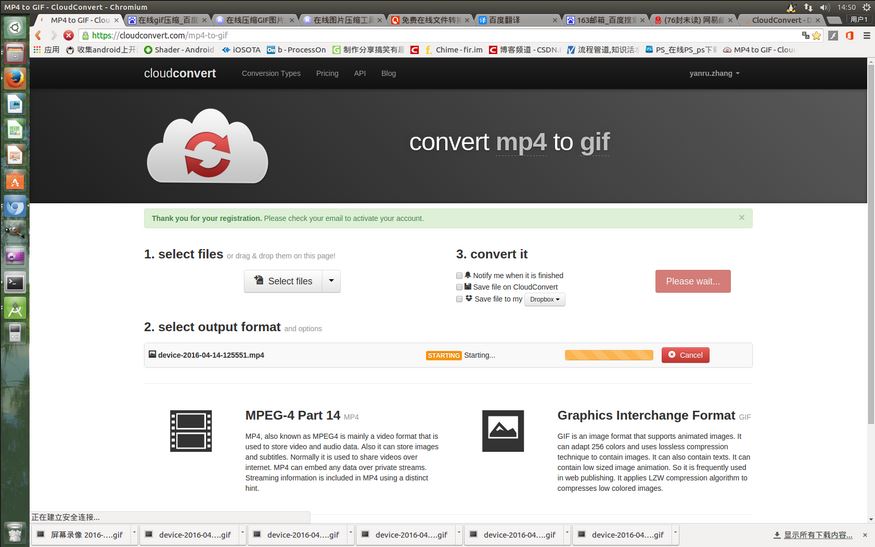875x547 pixels.
Task: Open the system volume indicator
Action: click(824, 7)
